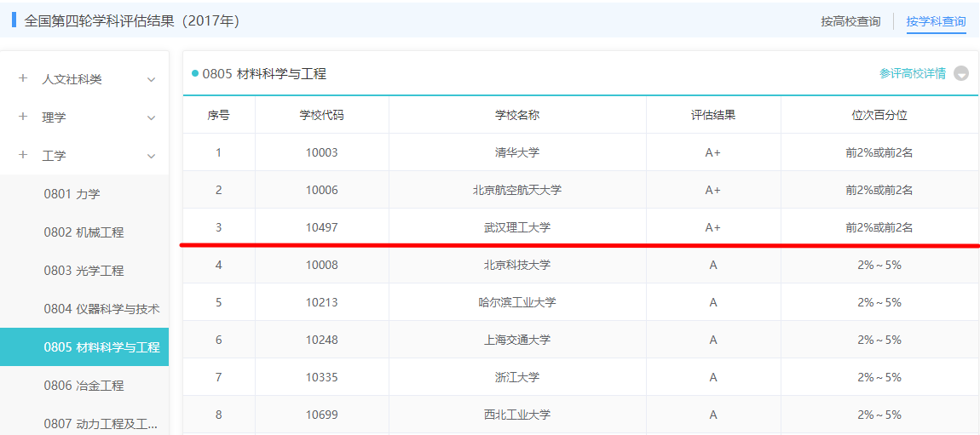The height and width of the screenshot is (435, 980).
Task: Click school code 10008
Action: (x=322, y=265)
